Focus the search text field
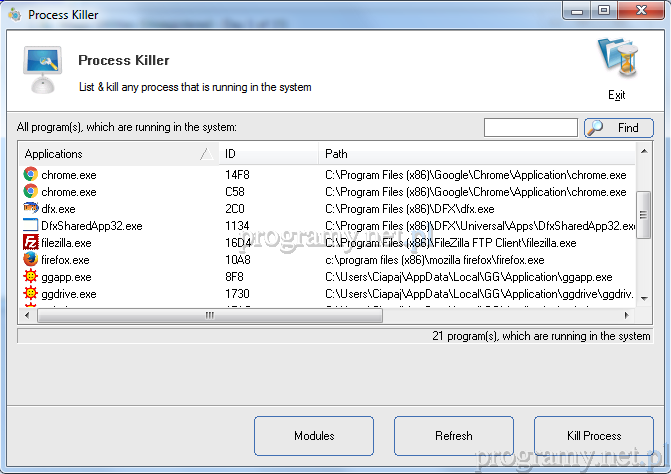This screenshot has width=671, height=474. [530, 128]
